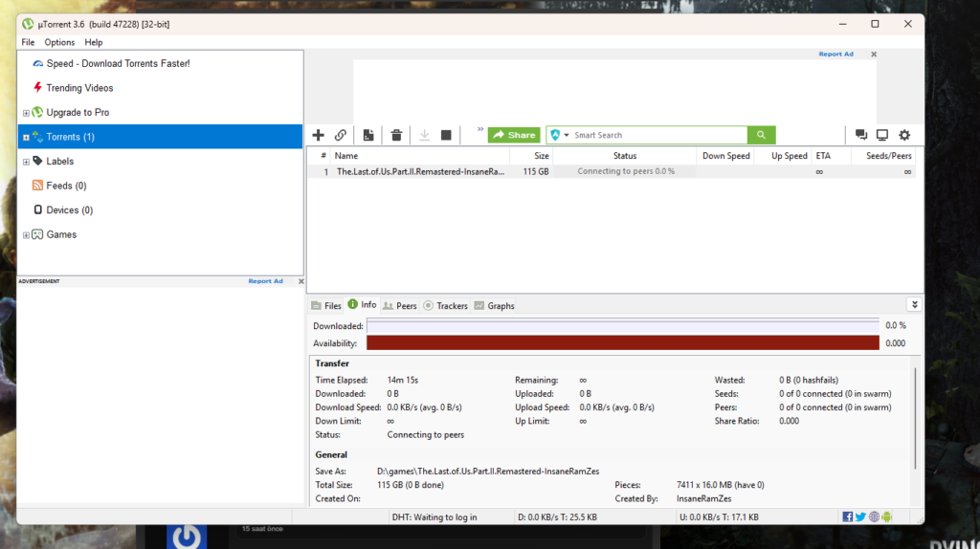The width and height of the screenshot is (980, 549).
Task: Sort by Down Speed column header
Action: pos(725,156)
